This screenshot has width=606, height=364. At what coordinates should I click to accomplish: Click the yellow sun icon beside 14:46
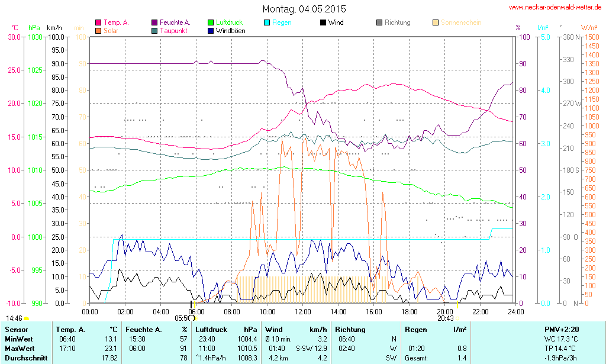[26, 318]
